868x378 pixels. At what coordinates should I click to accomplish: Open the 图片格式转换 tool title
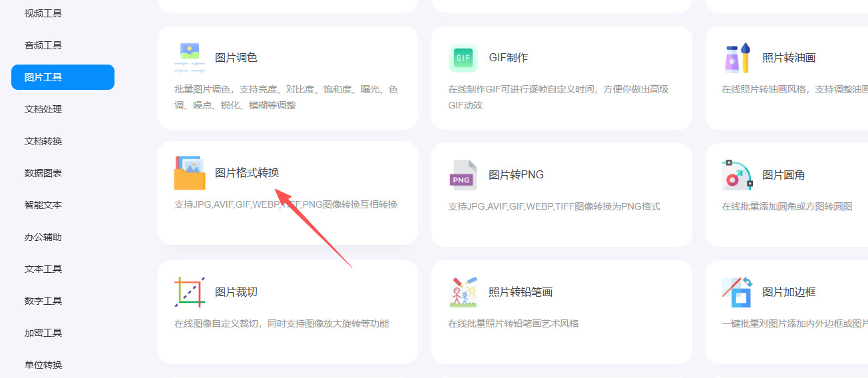(247, 173)
